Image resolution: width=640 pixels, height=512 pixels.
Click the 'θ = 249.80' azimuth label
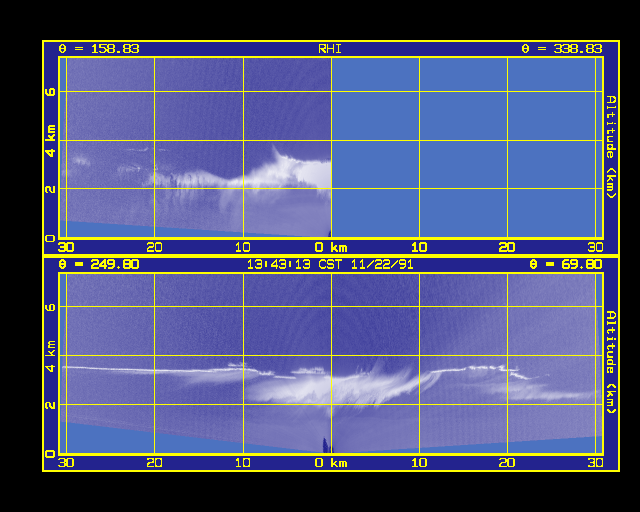click(x=99, y=264)
